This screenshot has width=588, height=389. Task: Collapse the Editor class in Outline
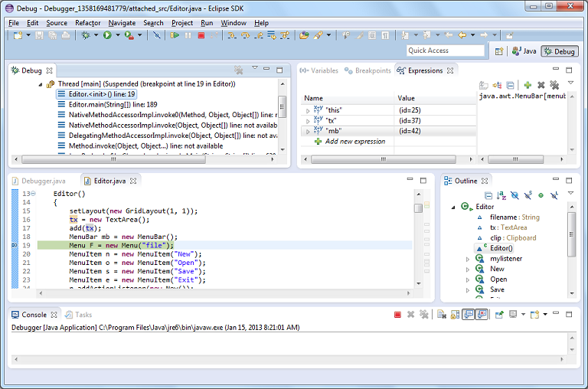(453, 207)
